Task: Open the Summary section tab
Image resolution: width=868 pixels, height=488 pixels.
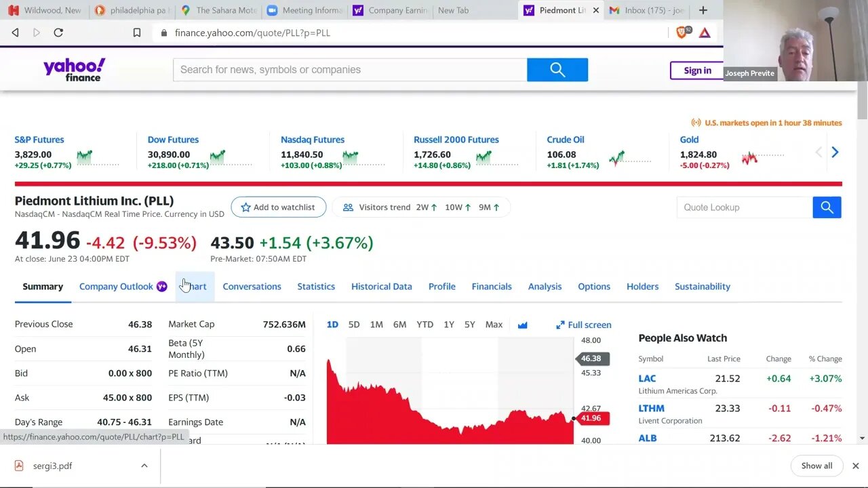Action: coord(43,287)
